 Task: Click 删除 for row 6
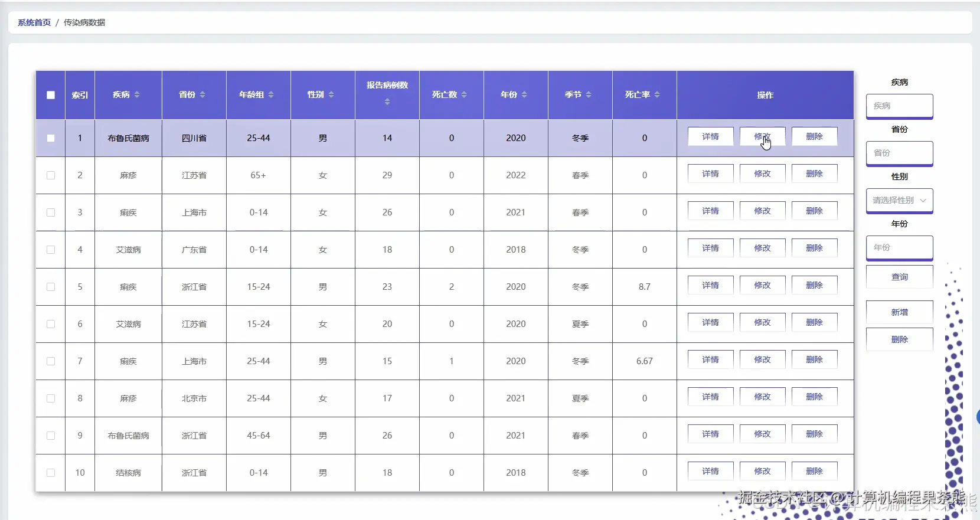point(814,322)
